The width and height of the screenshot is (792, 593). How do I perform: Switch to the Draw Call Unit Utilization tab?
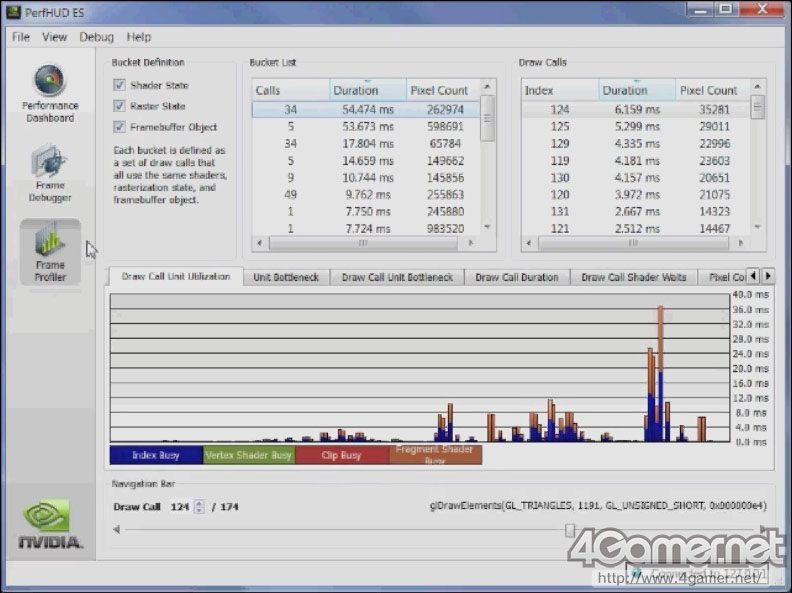pyautogui.click(x=176, y=276)
